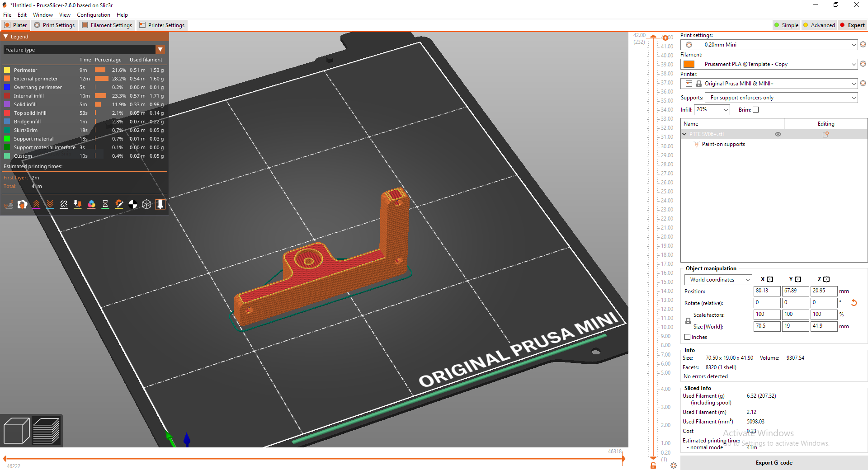Toggle tool changes icon in legend toolbar
Viewport: 868px width, 470px height.
click(78, 205)
